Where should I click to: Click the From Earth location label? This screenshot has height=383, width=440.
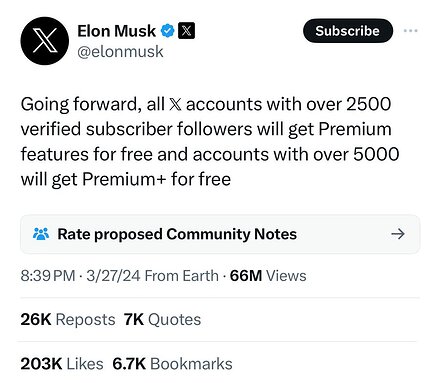(x=182, y=276)
